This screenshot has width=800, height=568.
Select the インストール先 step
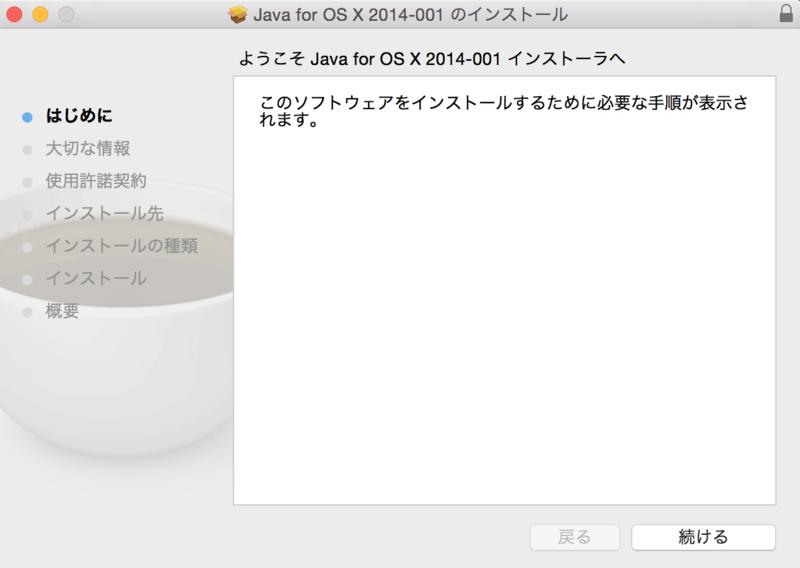point(105,213)
